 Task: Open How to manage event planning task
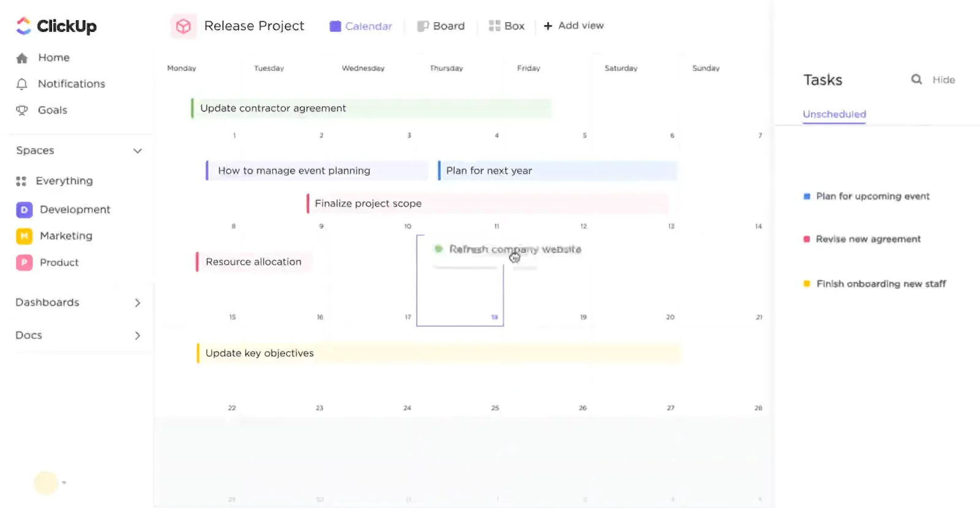pos(317,171)
